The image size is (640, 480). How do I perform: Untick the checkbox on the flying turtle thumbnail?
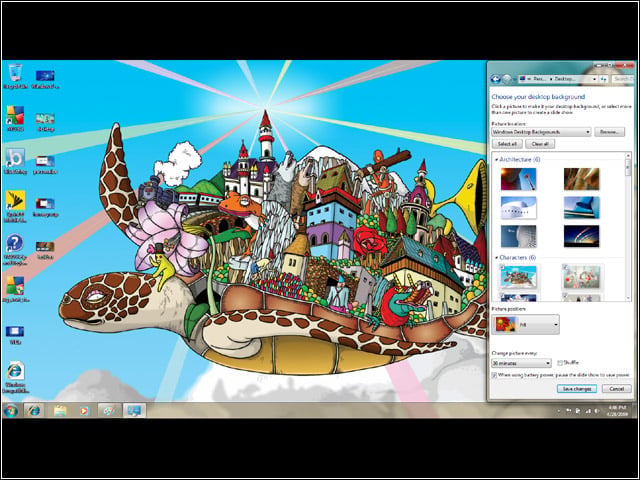(x=502, y=267)
